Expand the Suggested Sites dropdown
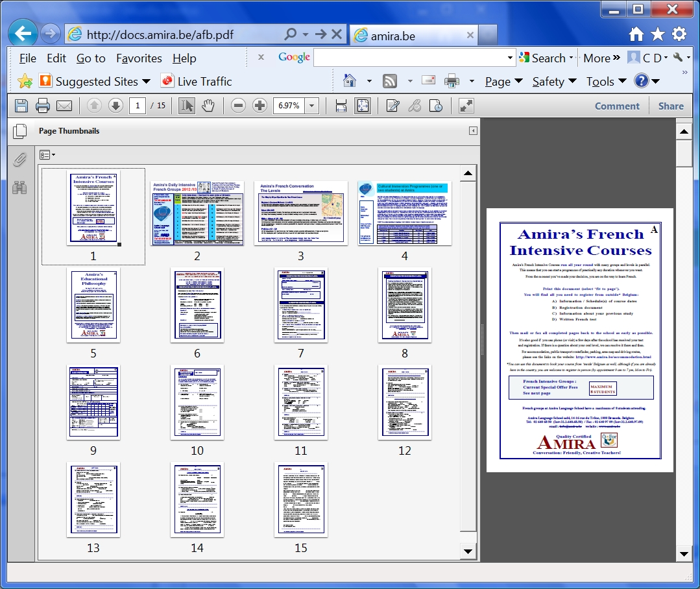 (x=146, y=82)
